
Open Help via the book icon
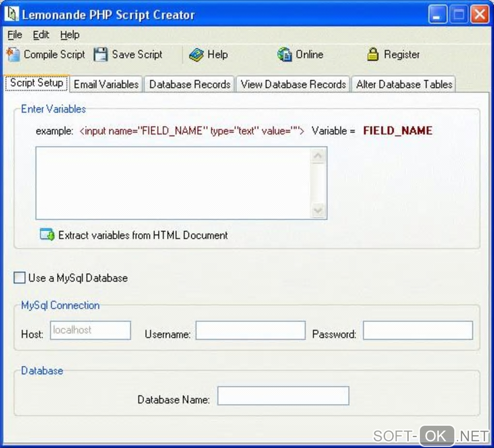196,55
